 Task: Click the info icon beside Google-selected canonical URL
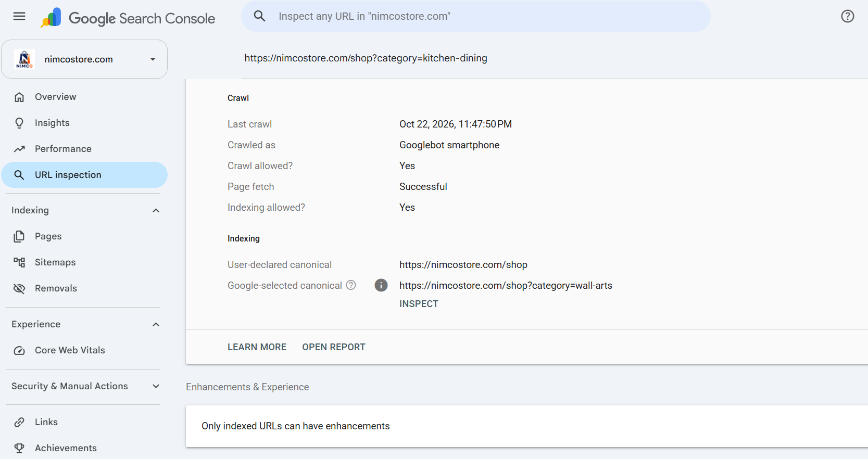point(381,285)
